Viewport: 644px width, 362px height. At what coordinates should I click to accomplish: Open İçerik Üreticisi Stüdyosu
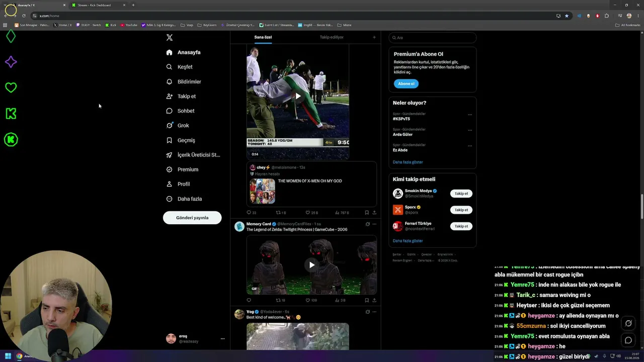[x=193, y=155]
